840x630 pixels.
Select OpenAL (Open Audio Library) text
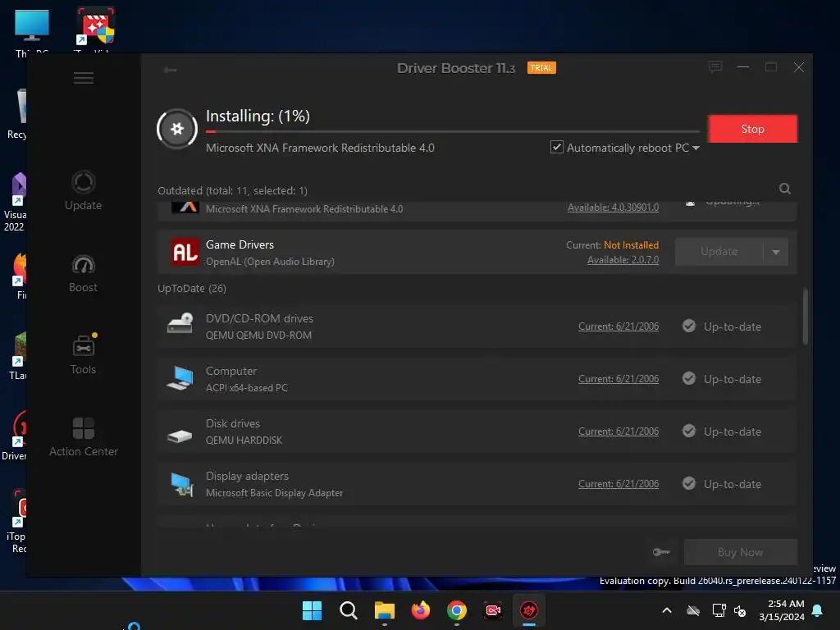click(270, 262)
